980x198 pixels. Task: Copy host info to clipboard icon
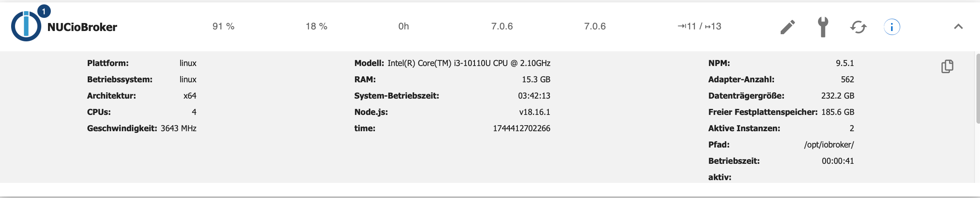point(947,66)
